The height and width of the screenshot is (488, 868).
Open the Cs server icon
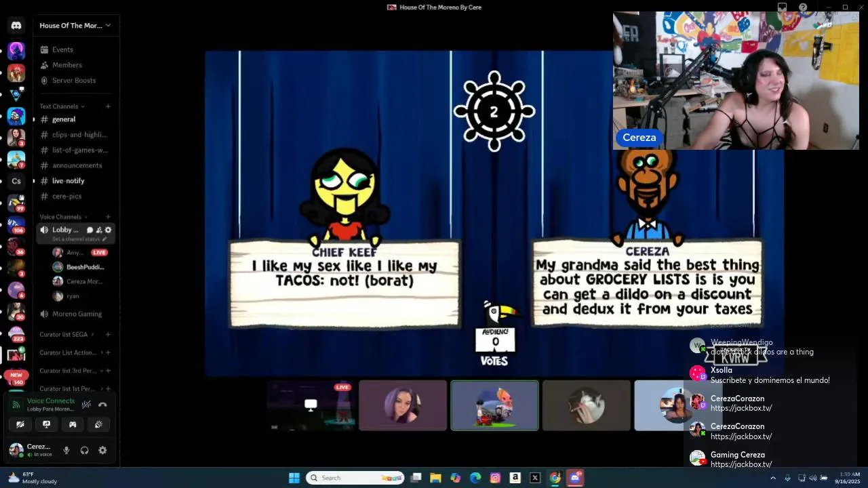[16, 181]
